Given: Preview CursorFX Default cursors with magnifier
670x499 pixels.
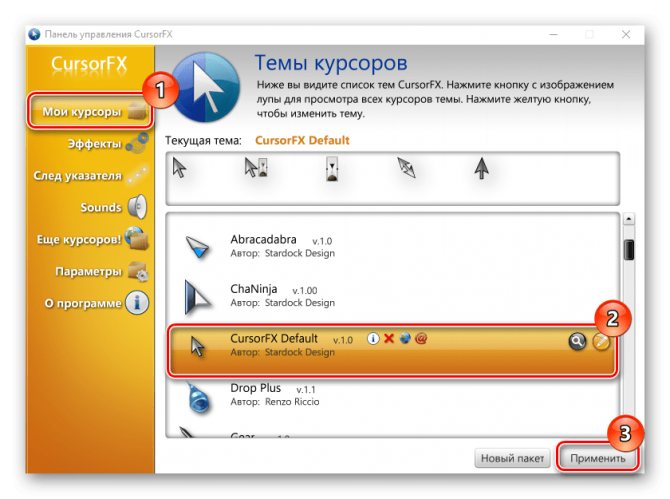Looking at the screenshot, I should tap(577, 342).
